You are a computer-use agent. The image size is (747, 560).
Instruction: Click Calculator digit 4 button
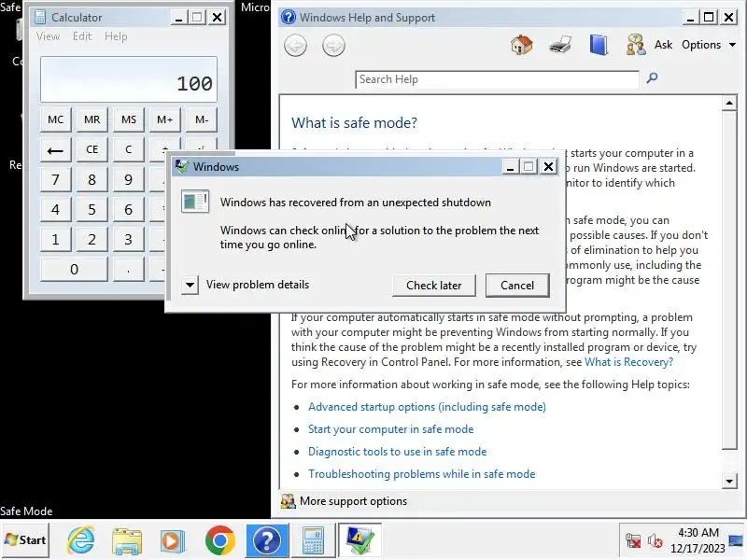(x=55, y=209)
